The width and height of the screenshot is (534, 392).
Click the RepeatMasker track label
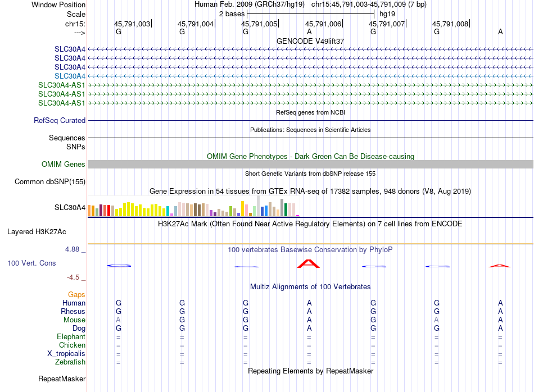pyautogui.click(x=62, y=379)
